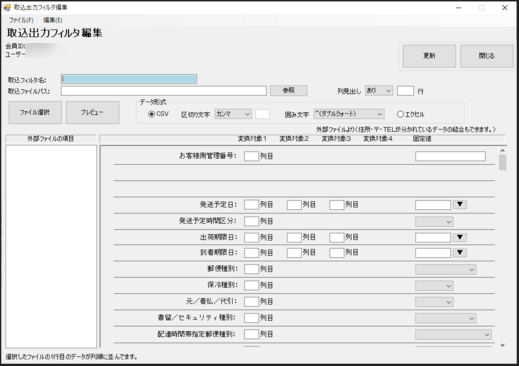Click the 元/着払/代引 column number field
The width and height of the screenshot is (519, 366).
click(251, 302)
